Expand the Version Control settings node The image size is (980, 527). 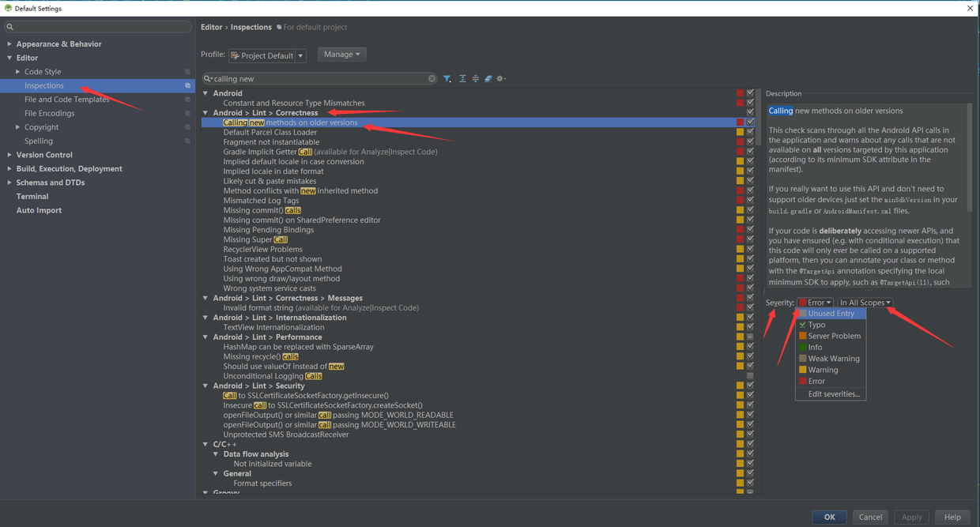pos(9,155)
